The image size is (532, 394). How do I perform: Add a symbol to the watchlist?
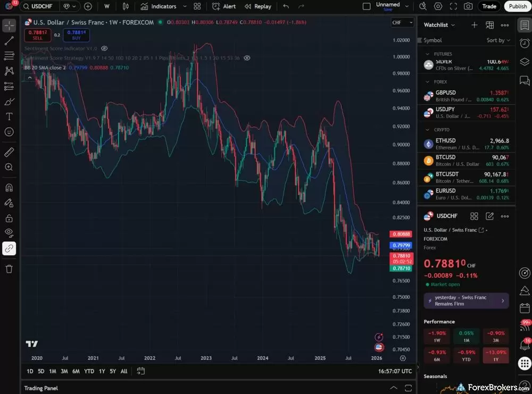pos(475,25)
